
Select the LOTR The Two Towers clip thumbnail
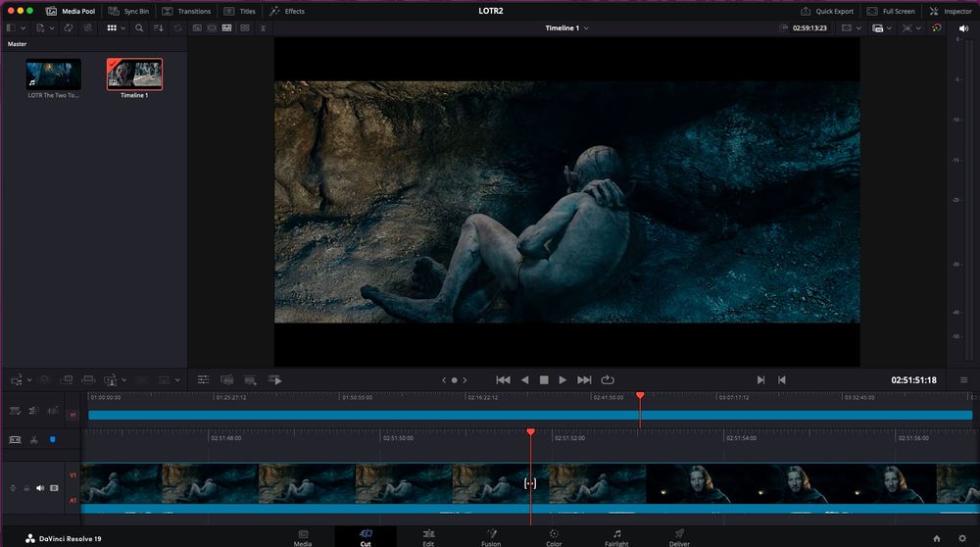(53, 74)
